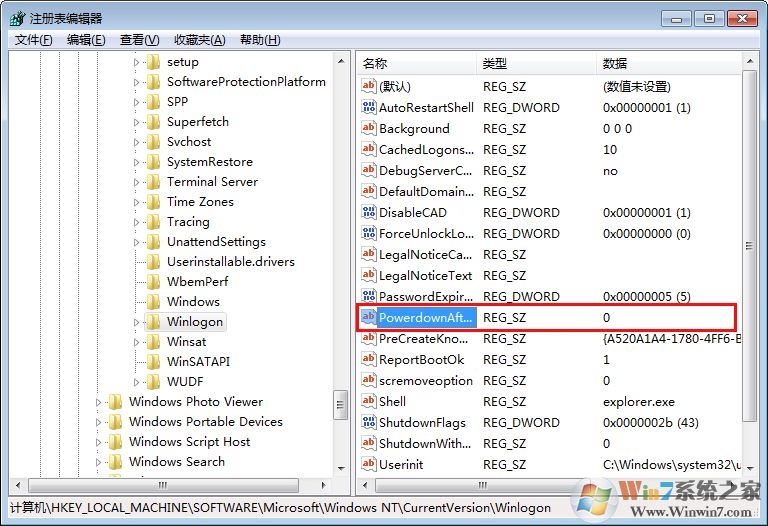Sort values by 数据 column header
The image size is (768, 526).
pyautogui.click(x=669, y=63)
